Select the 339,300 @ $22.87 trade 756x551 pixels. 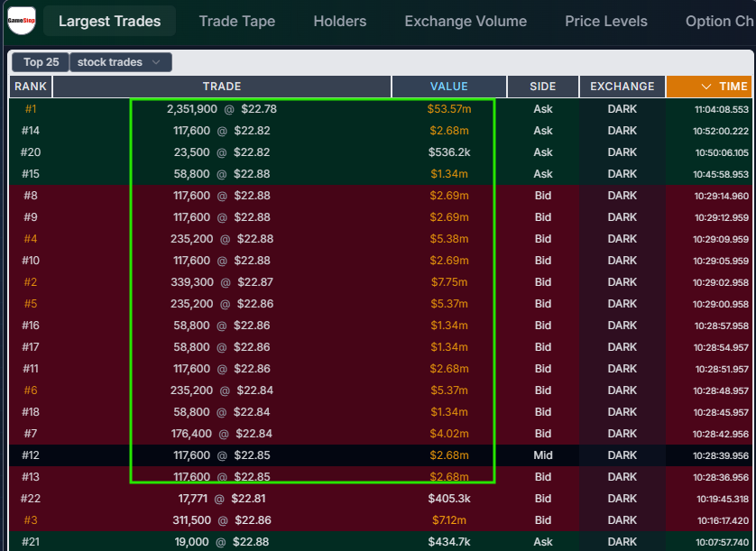222,282
